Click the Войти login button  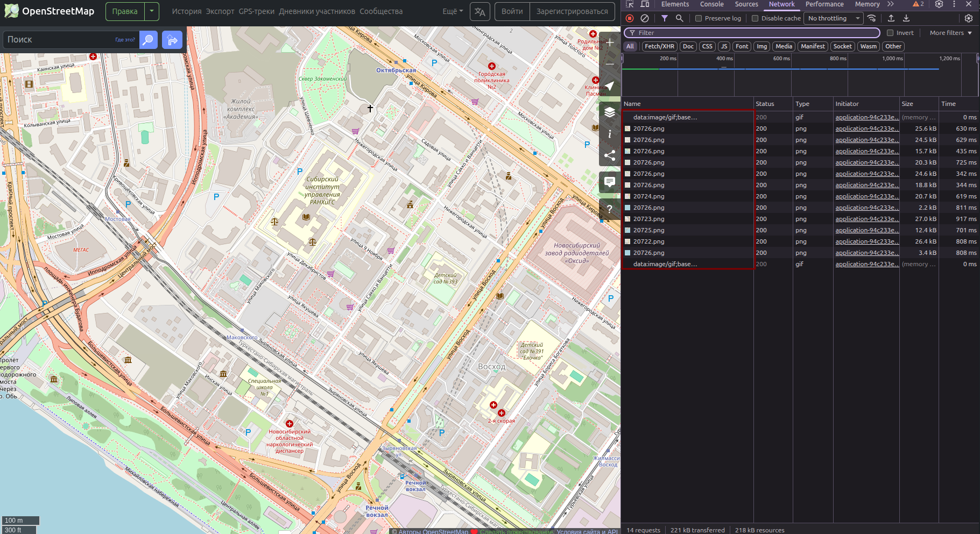tap(512, 11)
